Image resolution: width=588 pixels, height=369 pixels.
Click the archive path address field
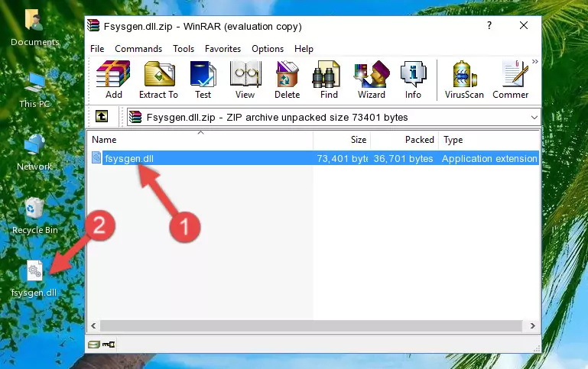pos(333,117)
